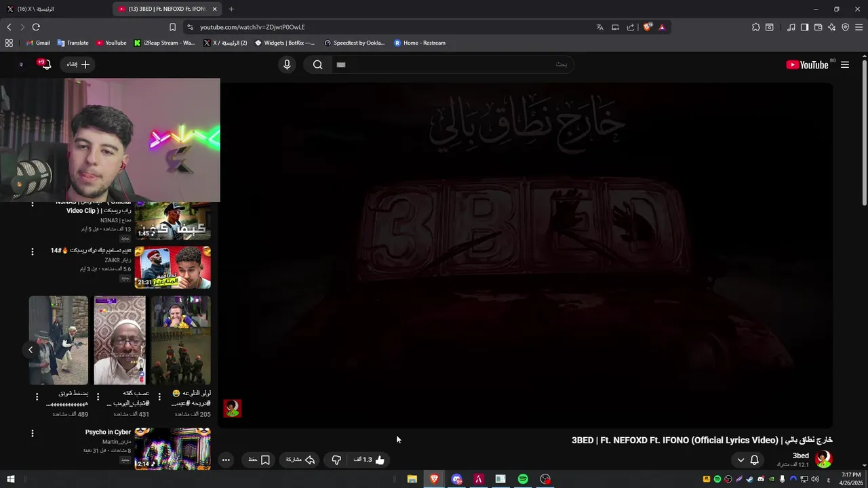
Task: Open Brave media playlist music icon
Action: pyautogui.click(x=791, y=27)
